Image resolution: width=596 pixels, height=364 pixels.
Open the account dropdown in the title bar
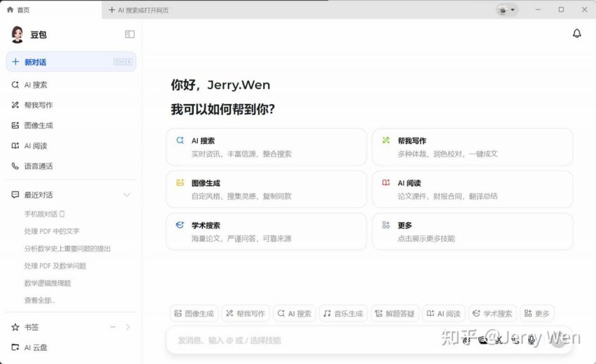(506, 10)
